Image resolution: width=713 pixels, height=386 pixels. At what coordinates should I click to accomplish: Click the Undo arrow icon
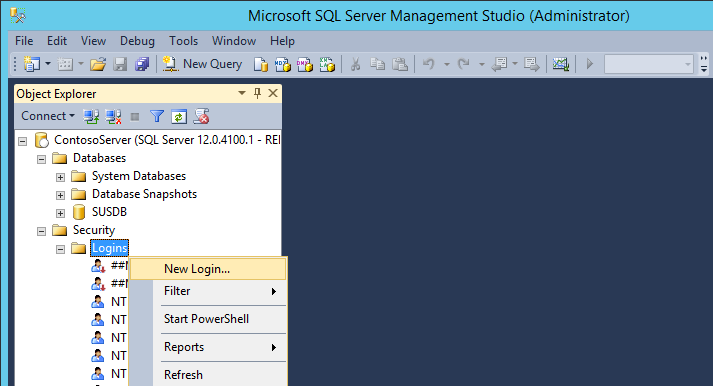coord(428,64)
